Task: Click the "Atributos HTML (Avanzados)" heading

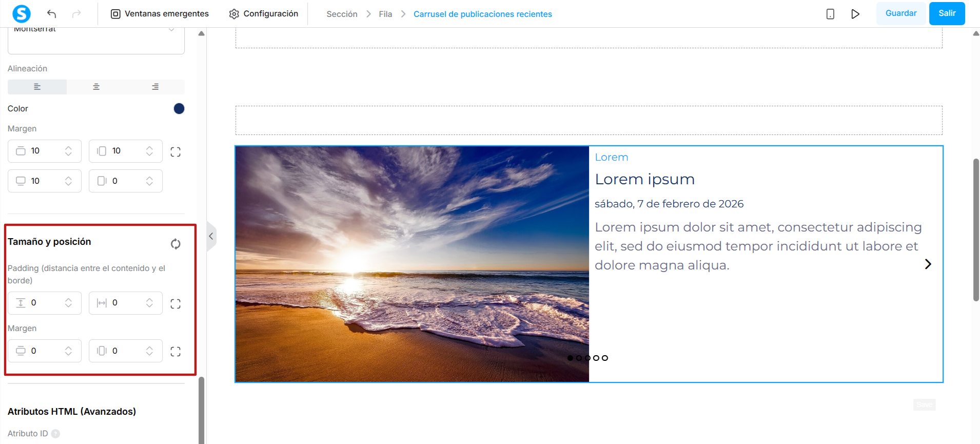Action: coord(72,412)
